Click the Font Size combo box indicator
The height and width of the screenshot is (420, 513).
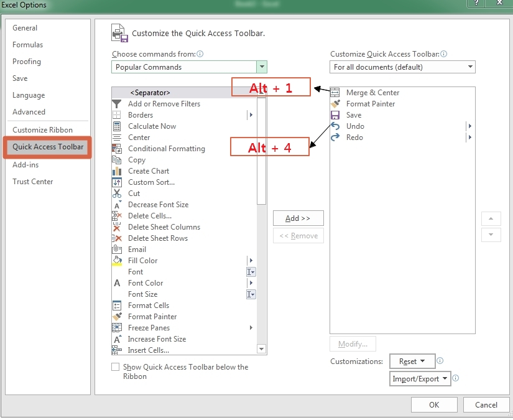pyautogui.click(x=251, y=294)
